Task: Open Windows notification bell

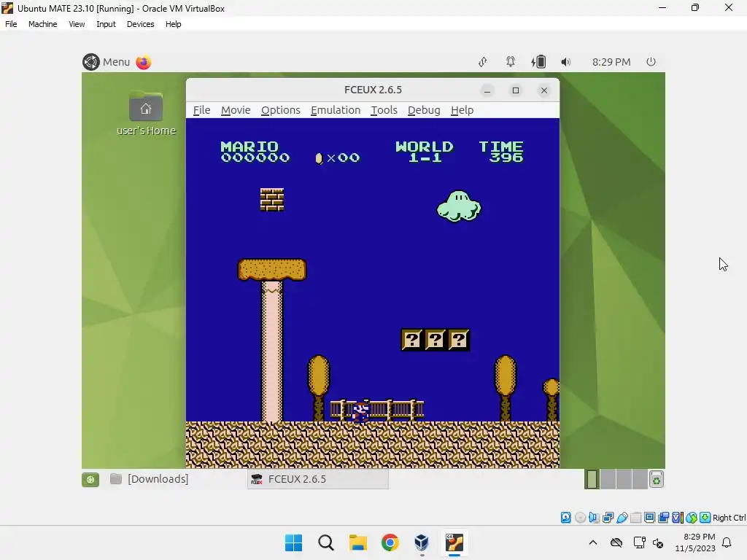Action: [727, 542]
